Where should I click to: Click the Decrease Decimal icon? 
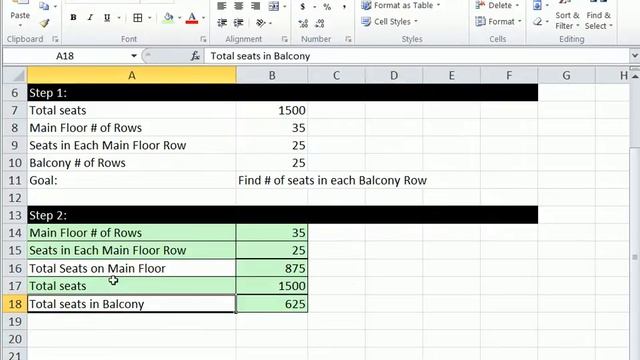point(320,24)
